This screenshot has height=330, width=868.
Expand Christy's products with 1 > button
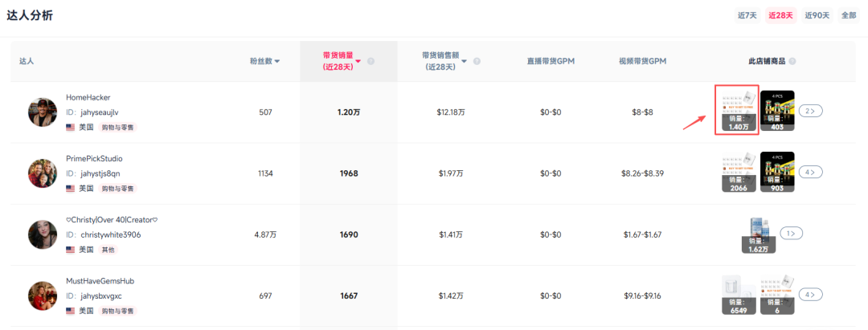coord(791,234)
